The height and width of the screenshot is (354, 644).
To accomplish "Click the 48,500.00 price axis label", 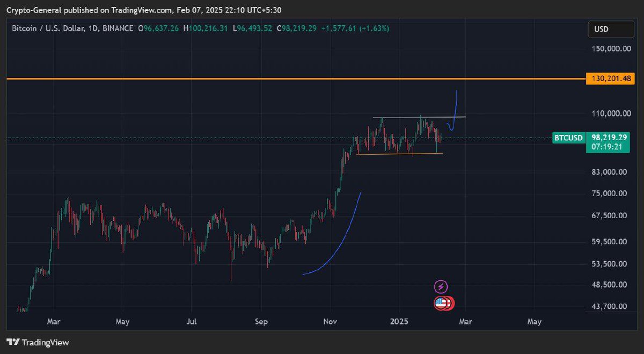I will [x=609, y=285].
